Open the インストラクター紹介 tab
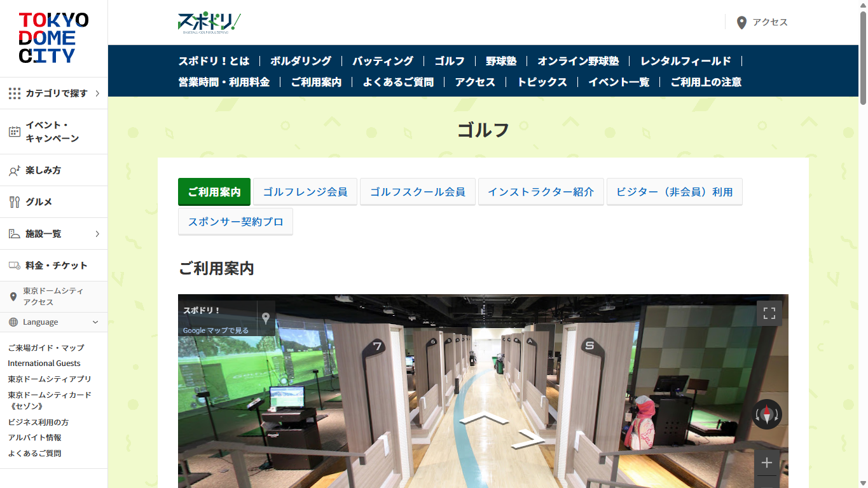This screenshot has width=868, height=488. [541, 192]
